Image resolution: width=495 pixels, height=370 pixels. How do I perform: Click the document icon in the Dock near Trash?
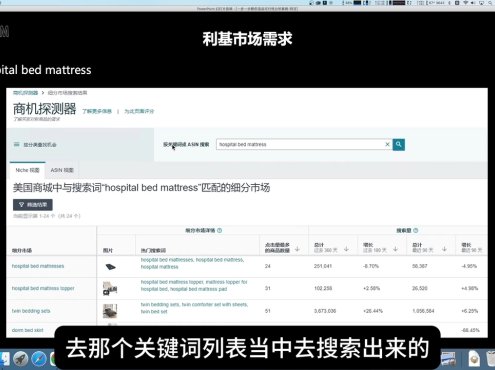tap(474, 359)
